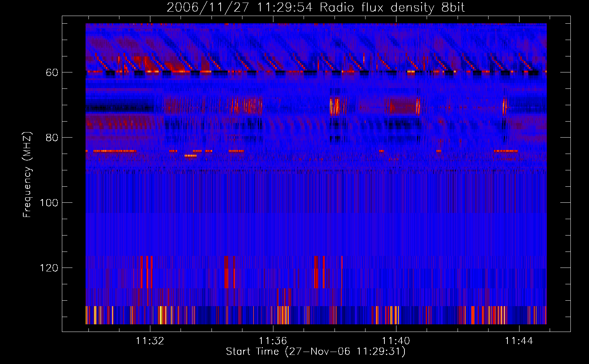Click the 120 frequency tick label
The width and height of the screenshot is (589, 364).
coord(49,268)
